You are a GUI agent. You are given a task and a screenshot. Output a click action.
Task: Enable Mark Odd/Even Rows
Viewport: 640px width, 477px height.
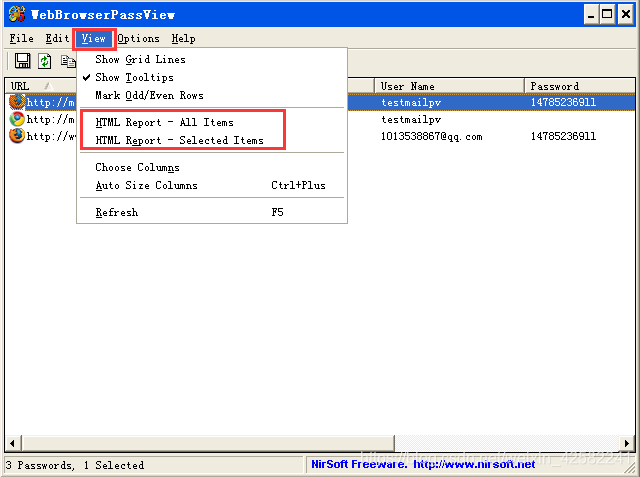pyautogui.click(x=212, y=95)
